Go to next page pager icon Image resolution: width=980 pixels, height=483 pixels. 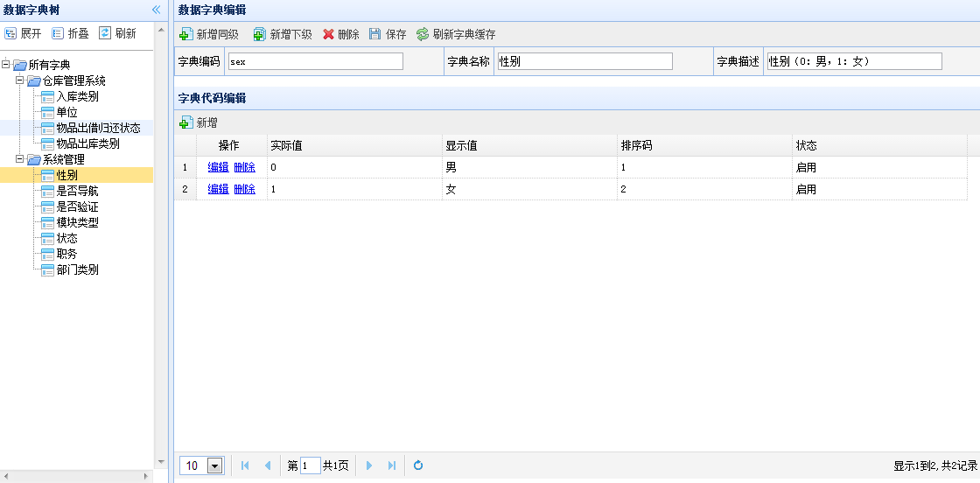[369, 465]
